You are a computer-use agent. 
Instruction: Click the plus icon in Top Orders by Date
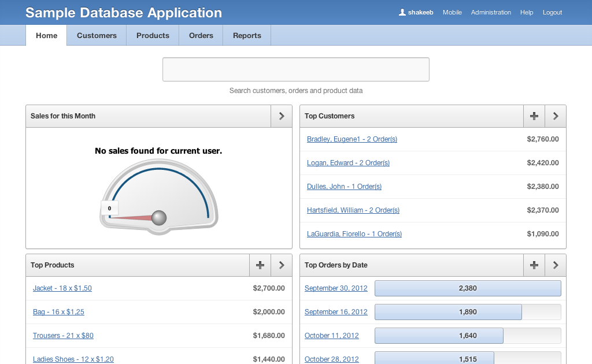[534, 265]
